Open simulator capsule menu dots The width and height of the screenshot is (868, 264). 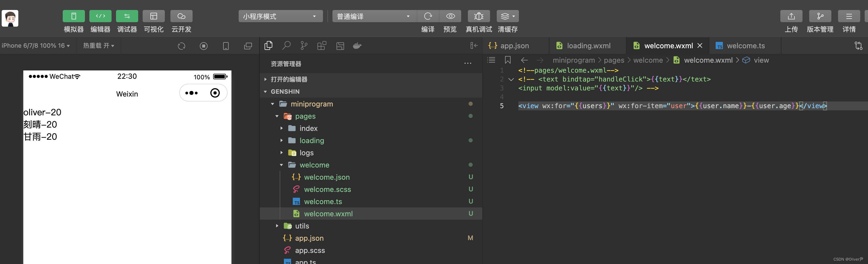[191, 93]
